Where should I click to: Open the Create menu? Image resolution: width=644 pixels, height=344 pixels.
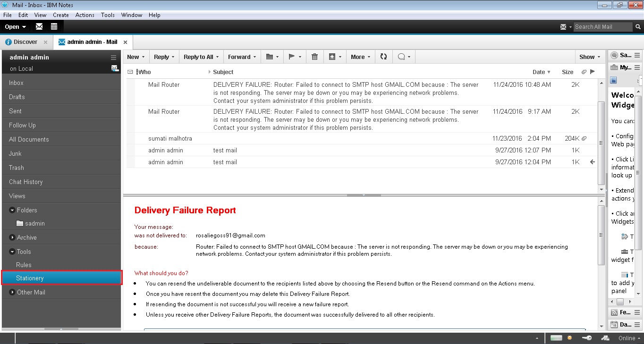pyautogui.click(x=61, y=15)
